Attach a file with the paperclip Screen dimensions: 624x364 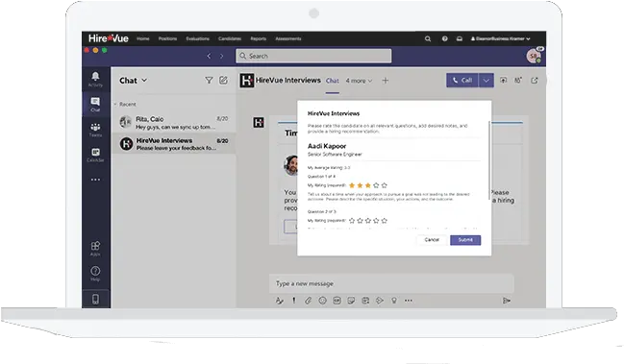click(308, 301)
